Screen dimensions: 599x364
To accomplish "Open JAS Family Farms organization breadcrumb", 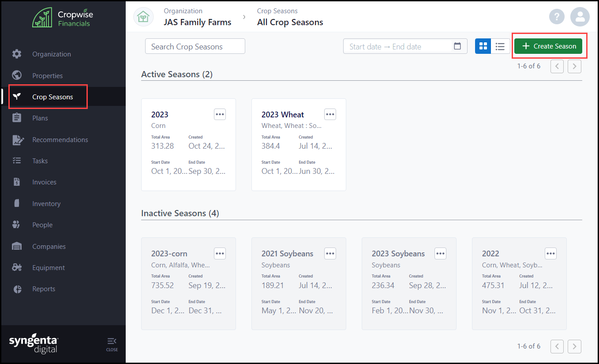I will 197,23.
